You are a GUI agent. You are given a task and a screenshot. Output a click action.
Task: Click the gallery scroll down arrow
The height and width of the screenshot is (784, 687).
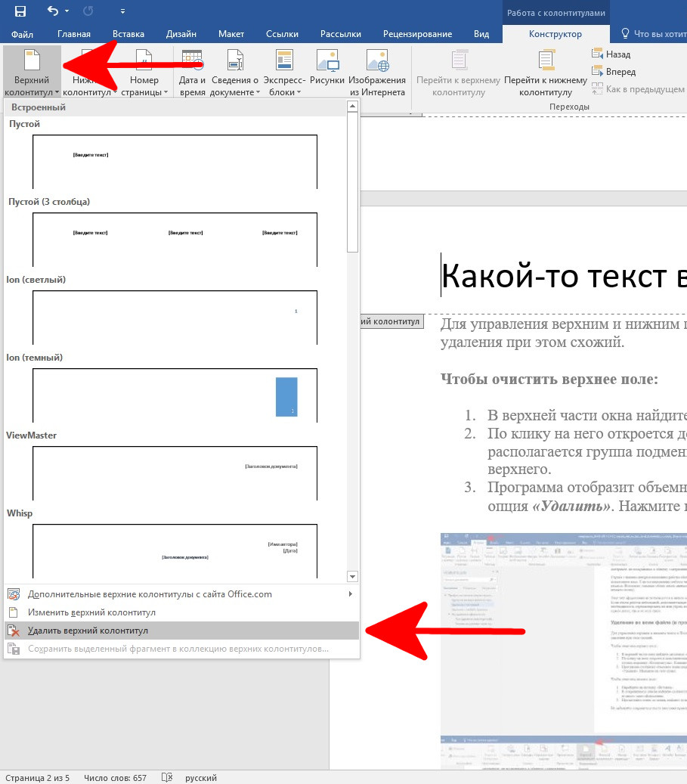pos(352,577)
